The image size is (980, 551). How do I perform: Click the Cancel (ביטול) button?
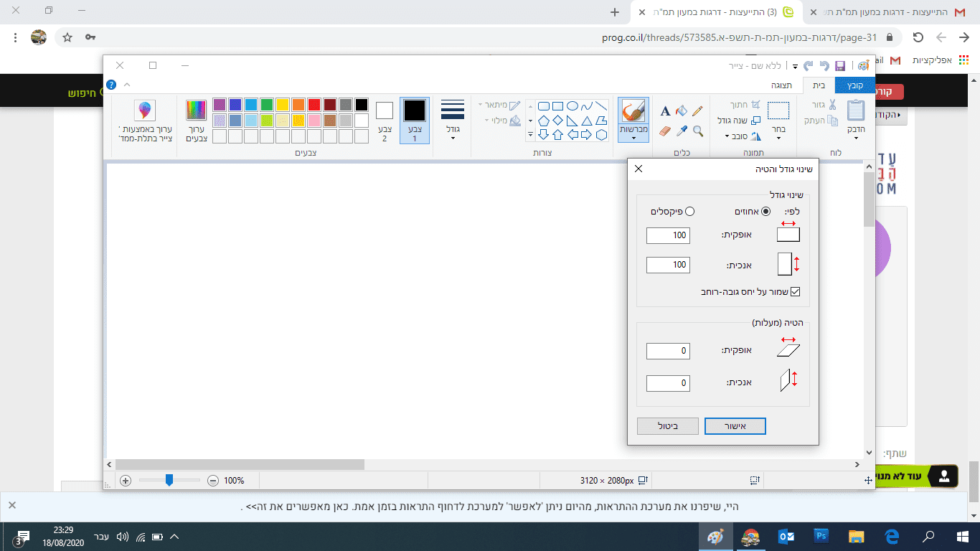(668, 426)
